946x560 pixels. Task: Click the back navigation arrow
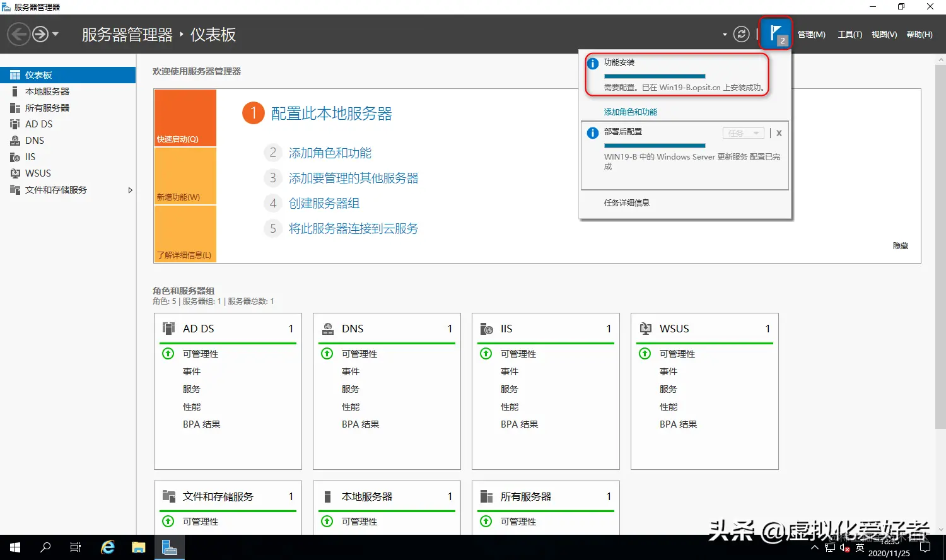pyautogui.click(x=18, y=33)
